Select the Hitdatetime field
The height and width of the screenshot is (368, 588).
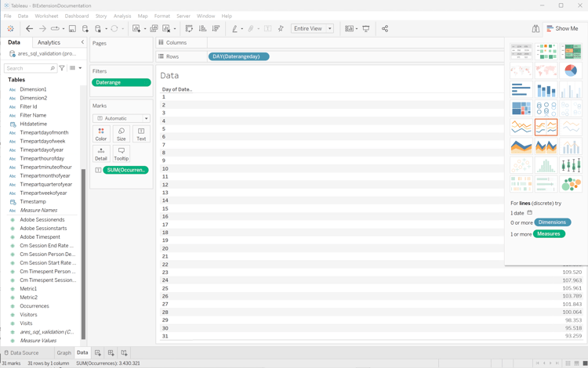34,124
